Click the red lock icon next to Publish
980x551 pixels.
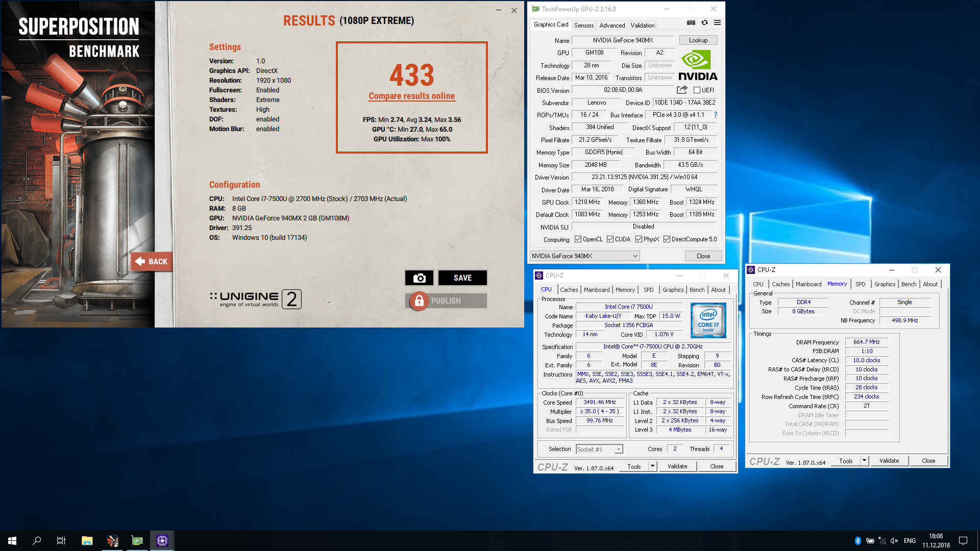pos(419,301)
